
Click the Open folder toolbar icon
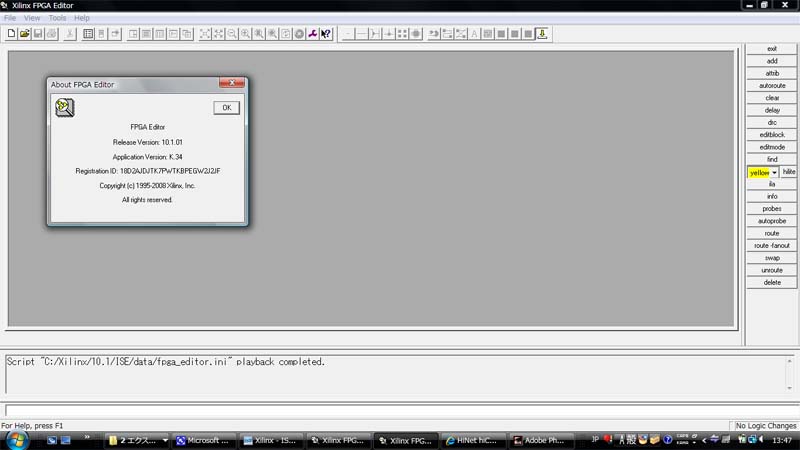(24, 34)
